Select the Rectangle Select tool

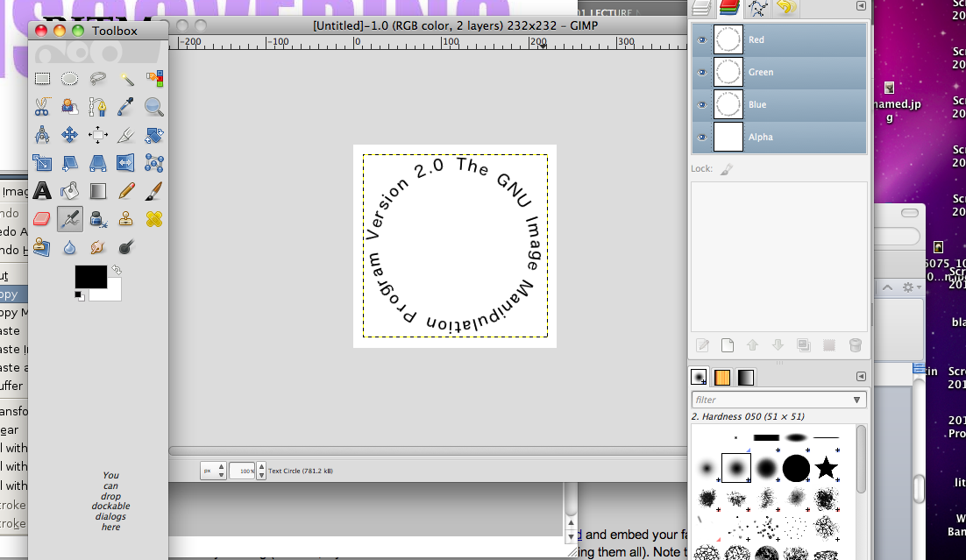pos(42,78)
